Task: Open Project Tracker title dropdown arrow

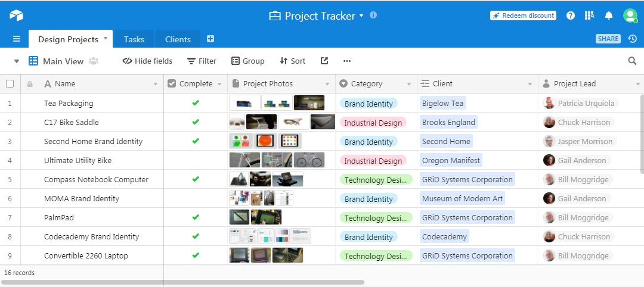Action: click(361, 15)
